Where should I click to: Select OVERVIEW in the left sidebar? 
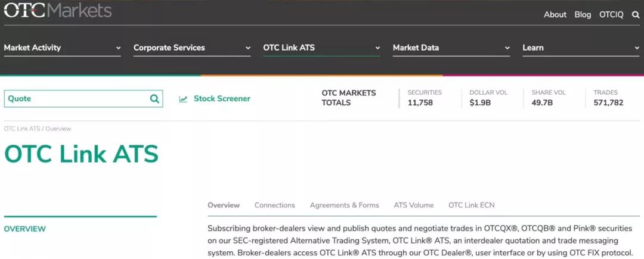click(25, 229)
